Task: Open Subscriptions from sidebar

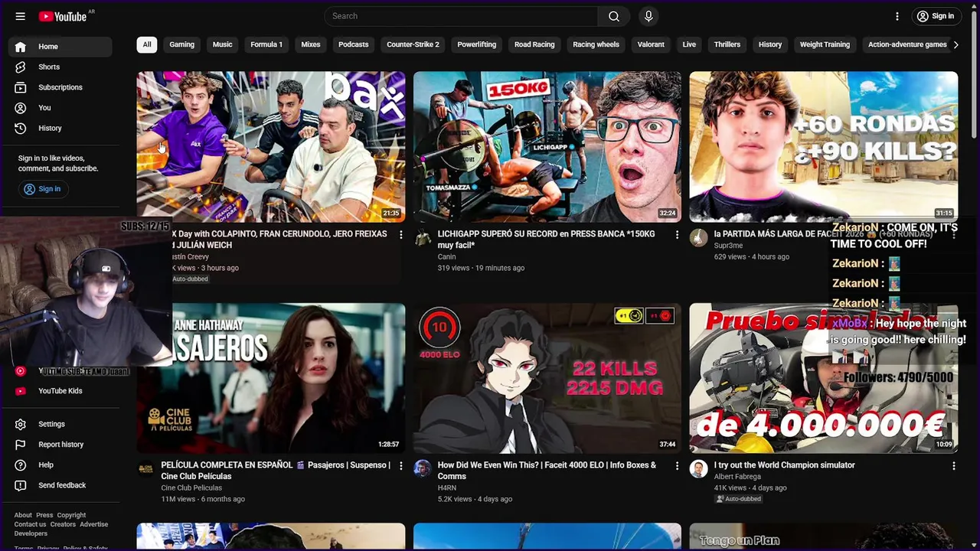Action: tap(60, 87)
